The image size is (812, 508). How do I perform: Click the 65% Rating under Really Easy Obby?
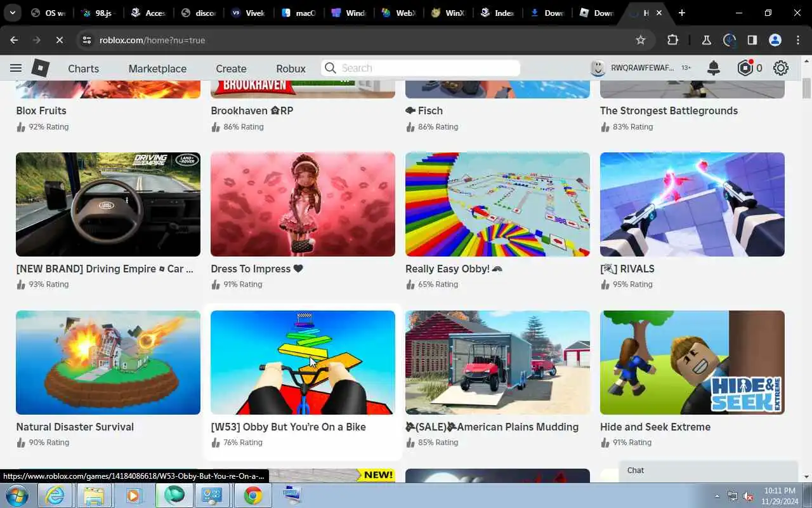click(438, 284)
